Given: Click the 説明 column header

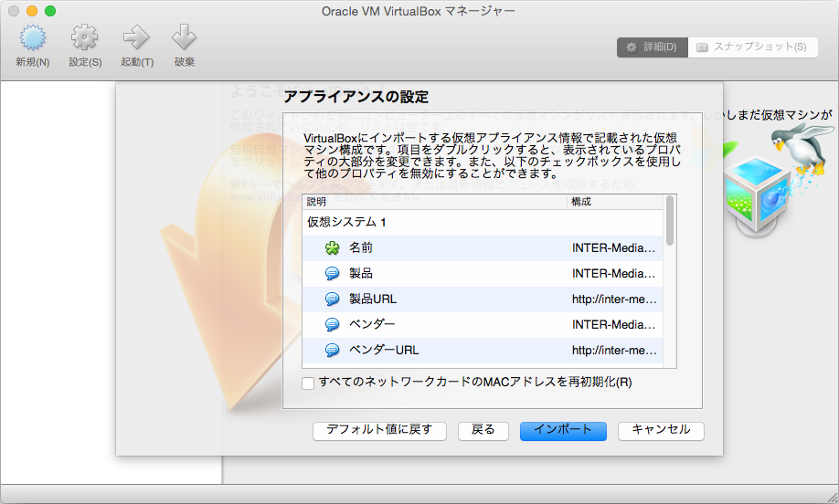Looking at the screenshot, I should tap(434, 202).
